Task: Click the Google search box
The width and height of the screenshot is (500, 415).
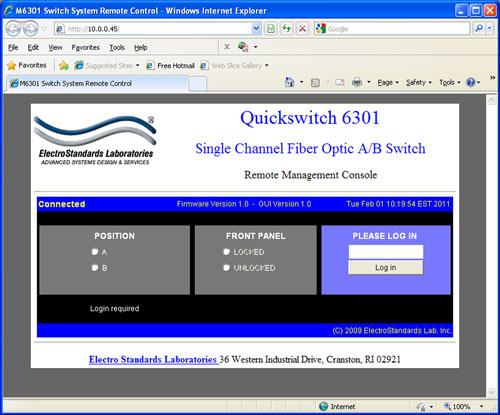Action: click(x=392, y=29)
